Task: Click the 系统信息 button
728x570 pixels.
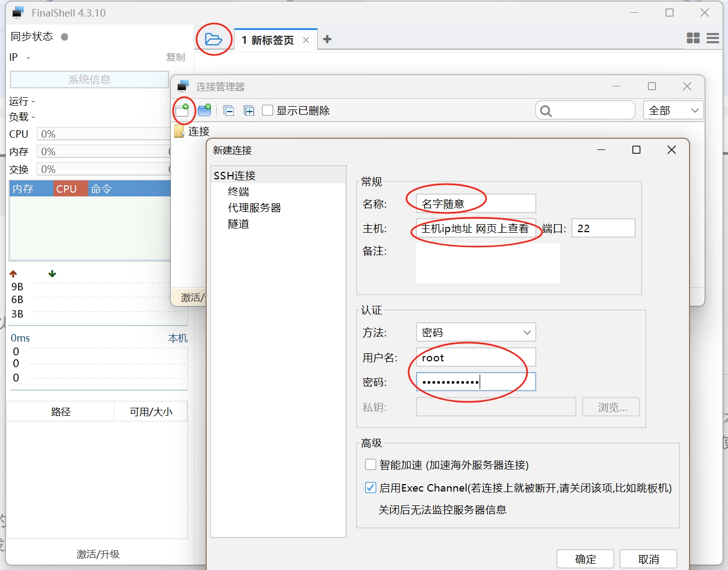Action: [89, 80]
